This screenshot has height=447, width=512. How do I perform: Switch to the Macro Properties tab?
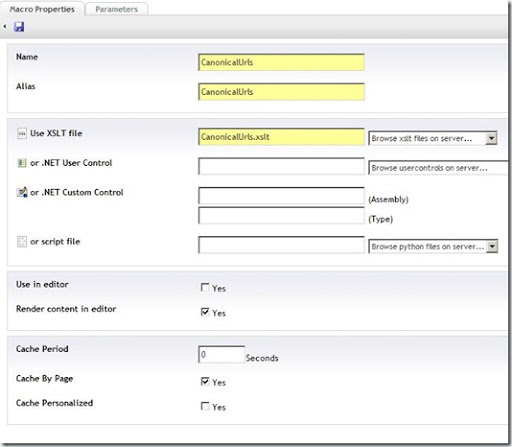click(x=42, y=9)
